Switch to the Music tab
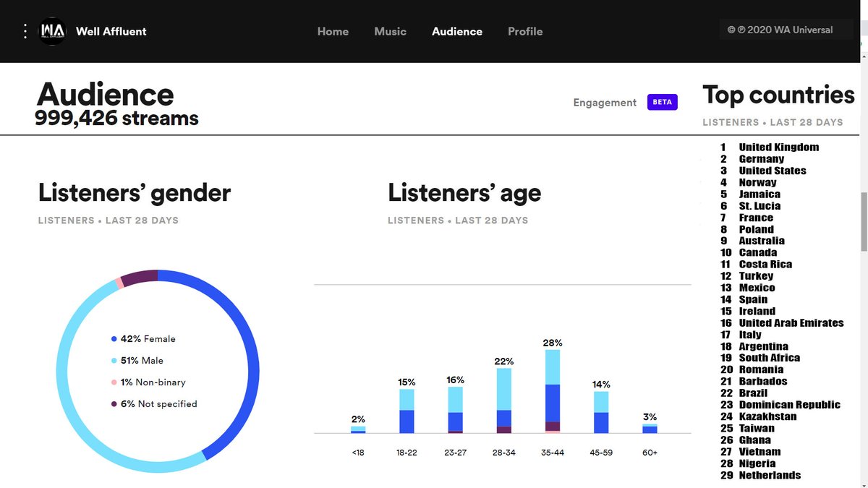 391,32
